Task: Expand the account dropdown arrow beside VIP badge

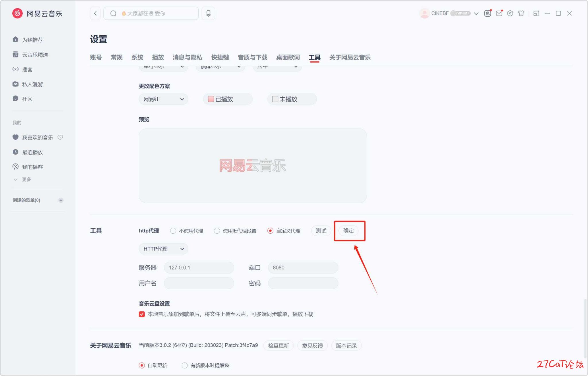Action: [476, 13]
